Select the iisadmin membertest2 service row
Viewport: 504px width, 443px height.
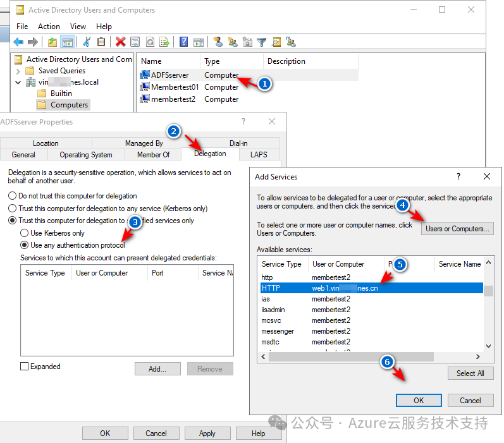[x=372, y=310]
